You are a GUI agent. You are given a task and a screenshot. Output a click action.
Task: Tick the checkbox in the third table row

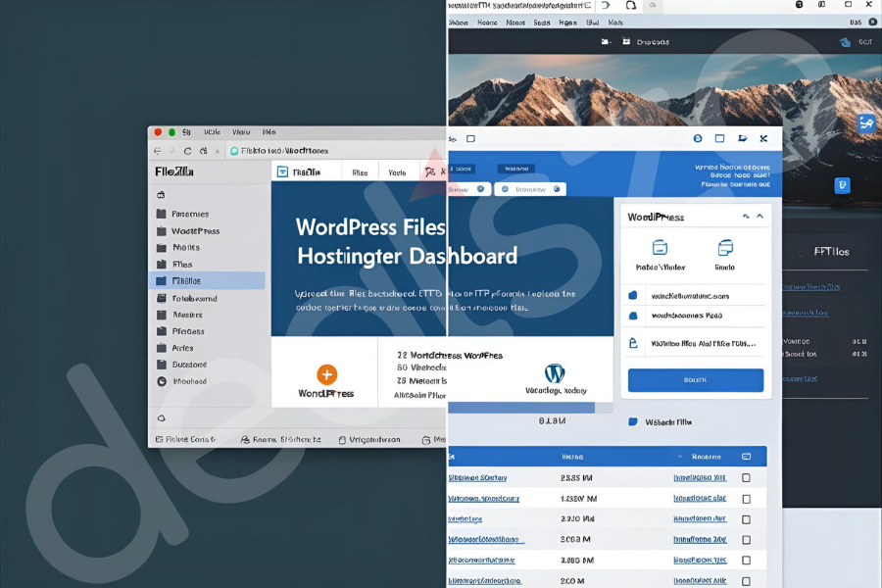pyautogui.click(x=747, y=519)
